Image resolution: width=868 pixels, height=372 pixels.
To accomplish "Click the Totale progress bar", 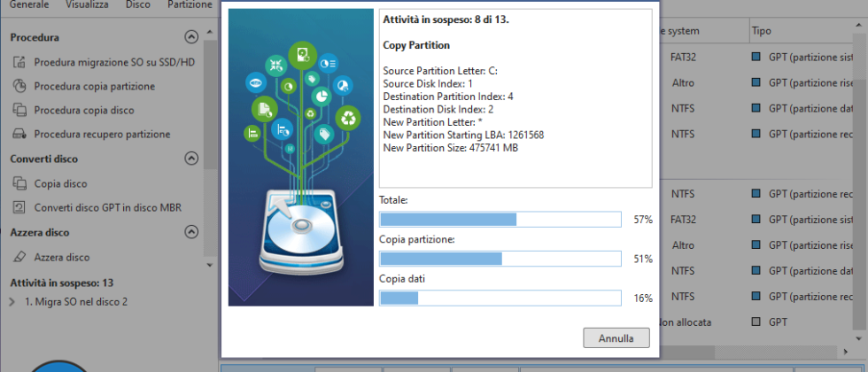I will (x=500, y=220).
